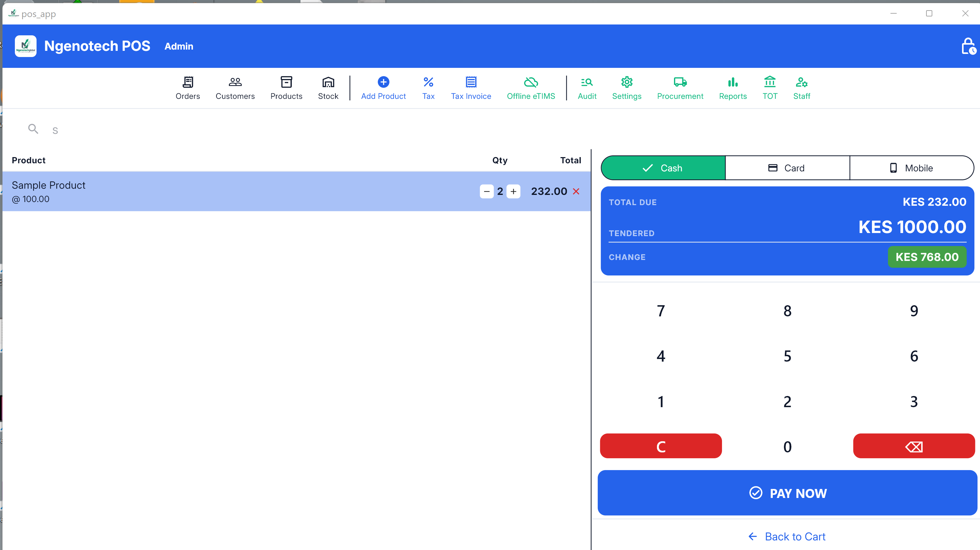Remove Sample Product with red X
The image size is (980, 550).
coord(576,191)
